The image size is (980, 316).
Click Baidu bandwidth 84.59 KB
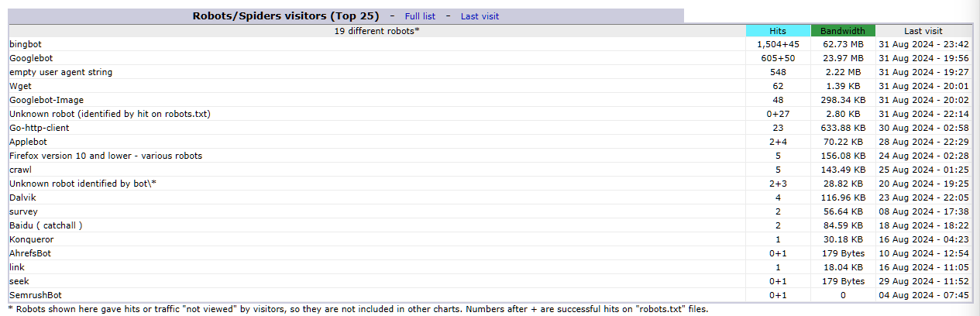[843, 225]
